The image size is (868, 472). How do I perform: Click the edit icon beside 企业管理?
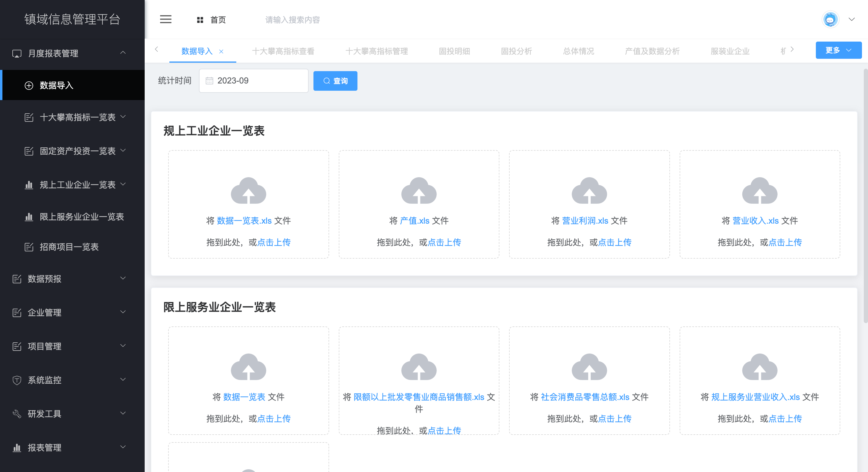17,313
